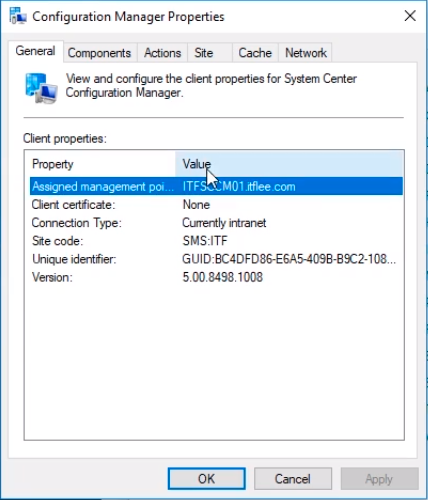Select the Unique identifier row
The height and width of the screenshot is (500, 428).
[216, 259]
